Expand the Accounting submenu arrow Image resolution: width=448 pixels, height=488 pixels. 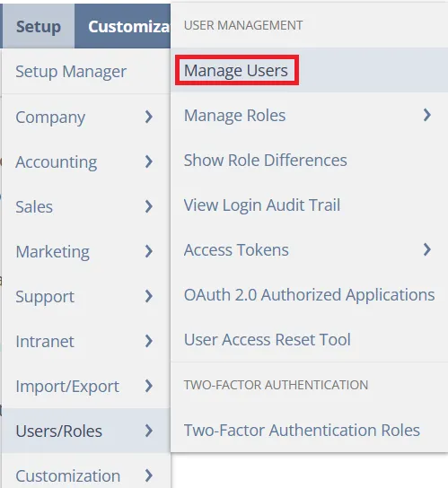pos(149,161)
